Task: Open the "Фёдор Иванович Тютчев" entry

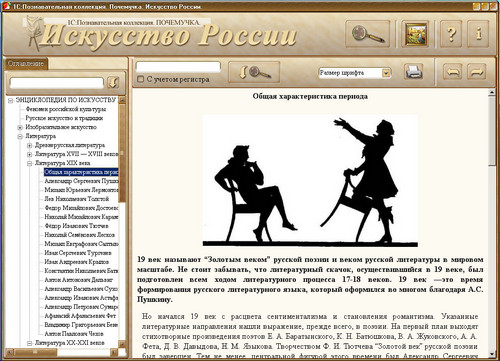Action: pos(76,226)
